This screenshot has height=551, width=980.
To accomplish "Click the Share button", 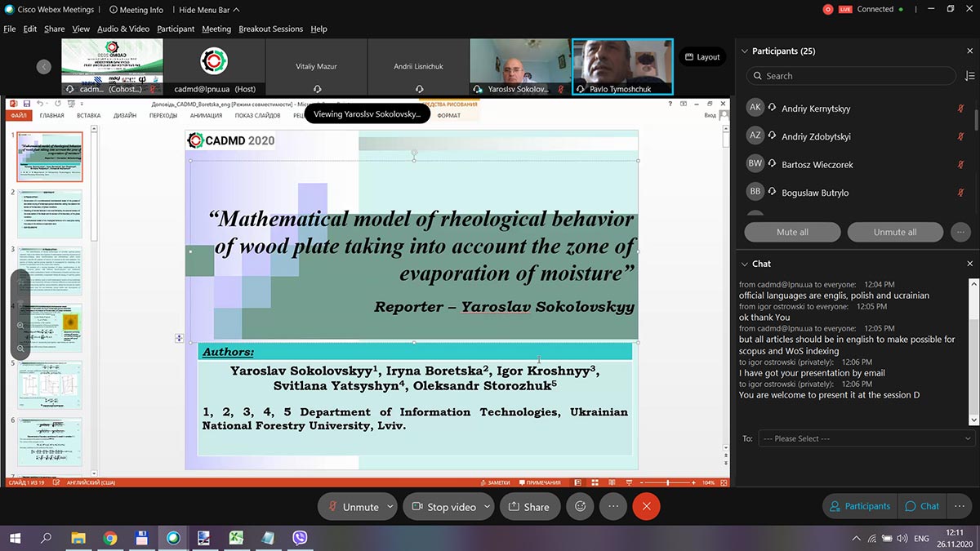I will point(529,506).
